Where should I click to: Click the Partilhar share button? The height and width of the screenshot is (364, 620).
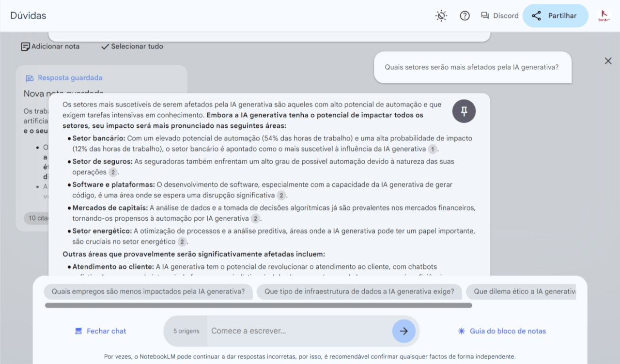(x=555, y=16)
